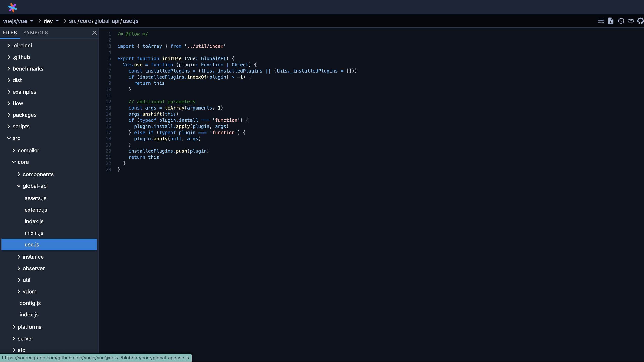Select the FILES tab
The height and width of the screenshot is (362, 644).
tap(10, 33)
